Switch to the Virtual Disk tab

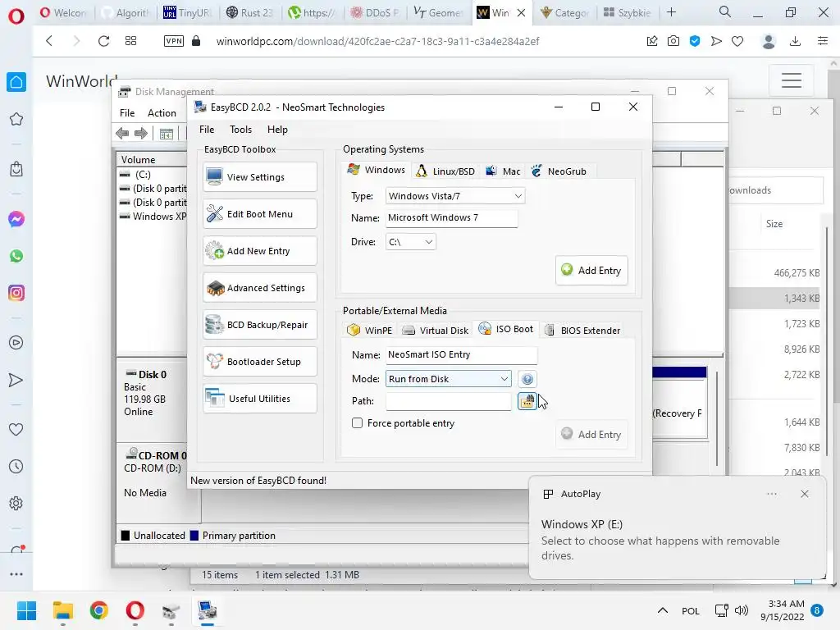click(435, 330)
